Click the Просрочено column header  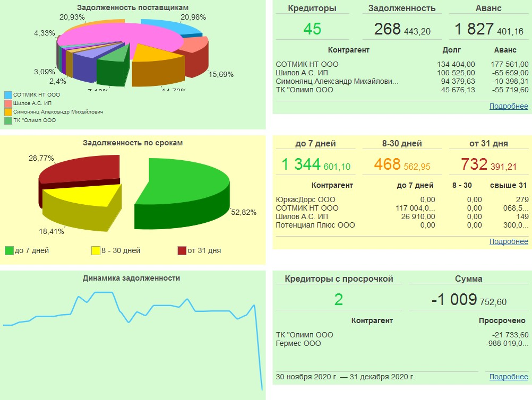click(502, 320)
